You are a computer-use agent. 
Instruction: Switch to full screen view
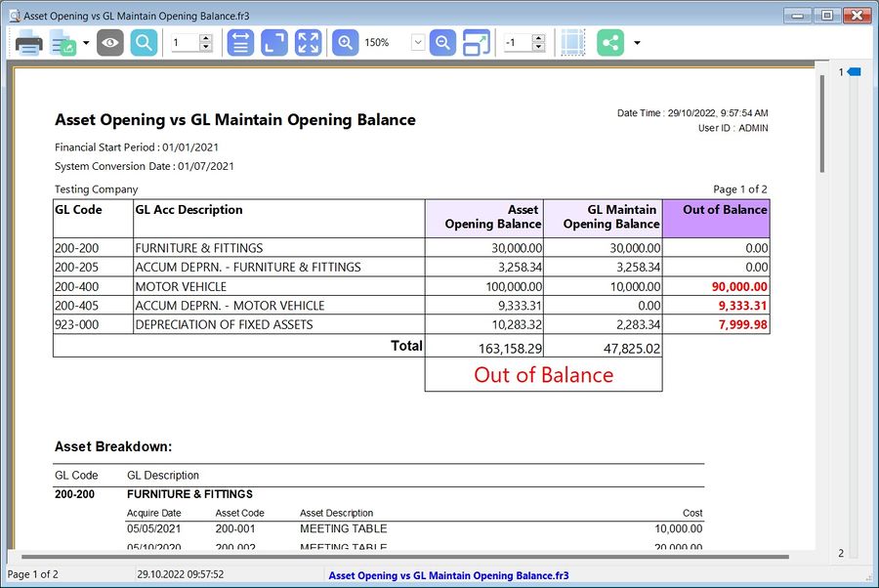point(308,43)
